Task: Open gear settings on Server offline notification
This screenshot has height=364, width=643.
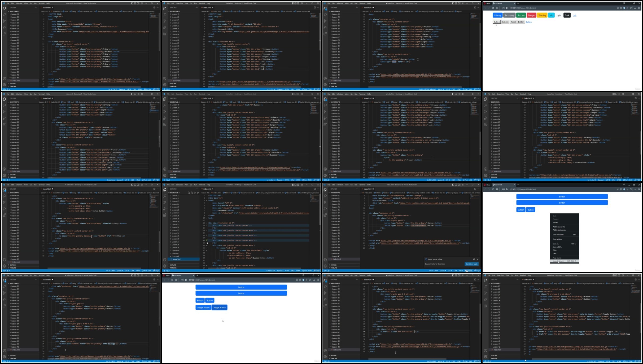Action: (x=474, y=259)
